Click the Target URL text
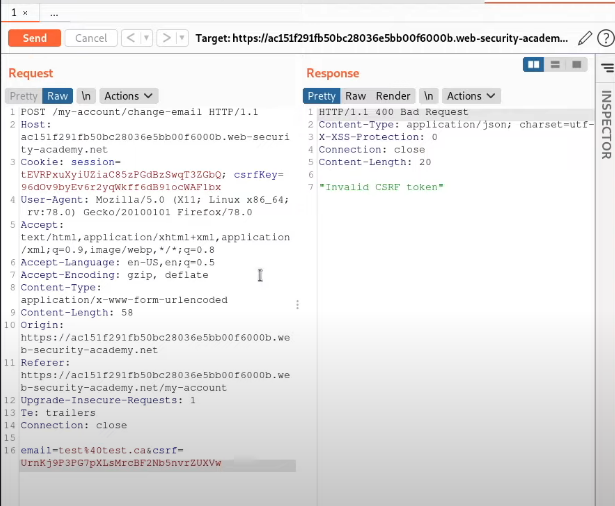 tap(382, 38)
